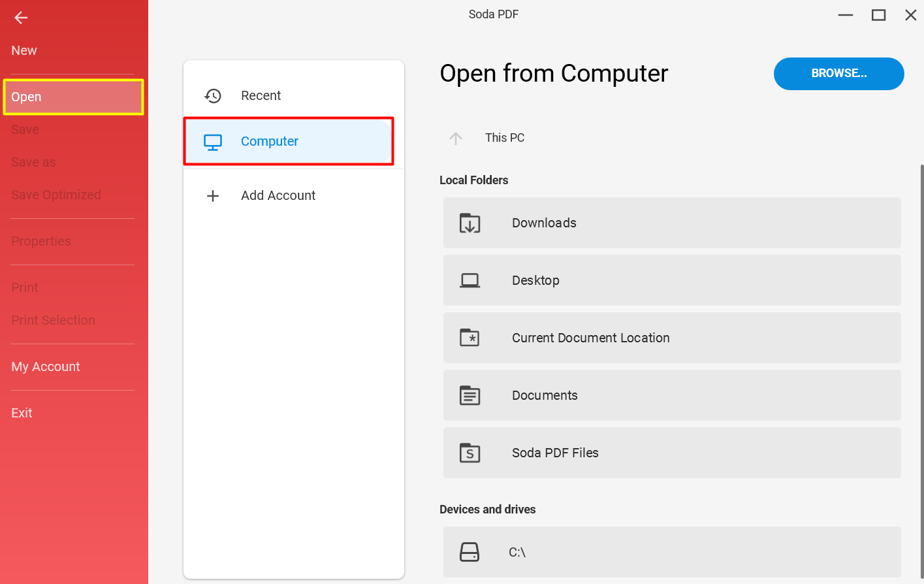Click the Local Folders heading

474,180
